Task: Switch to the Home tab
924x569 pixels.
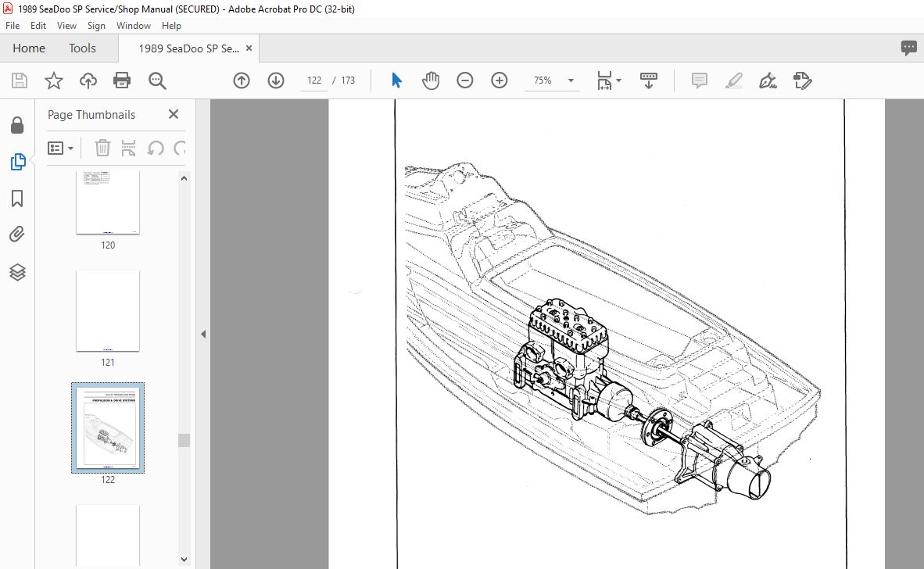Action: click(29, 48)
